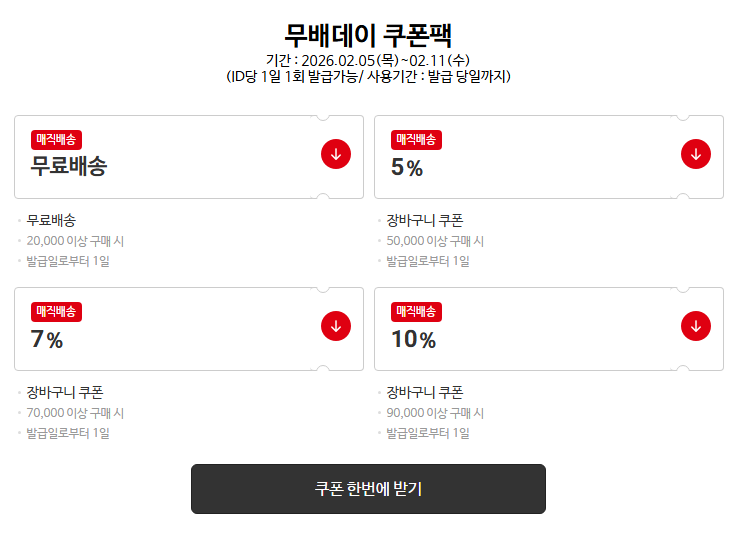Select the 10% coupon card text
Image resolution: width=740 pixels, height=534 pixels.
(413, 339)
